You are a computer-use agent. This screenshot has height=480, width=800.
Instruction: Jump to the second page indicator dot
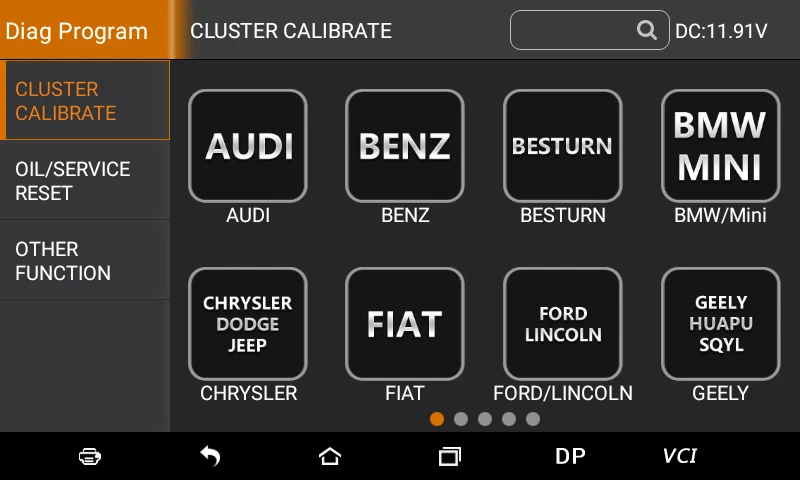pyautogui.click(x=461, y=419)
